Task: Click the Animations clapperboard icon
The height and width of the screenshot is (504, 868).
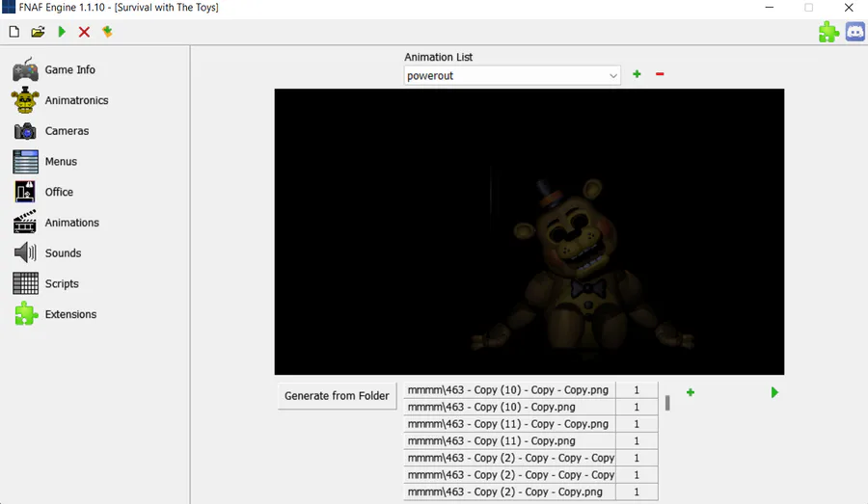Action: pos(25,223)
